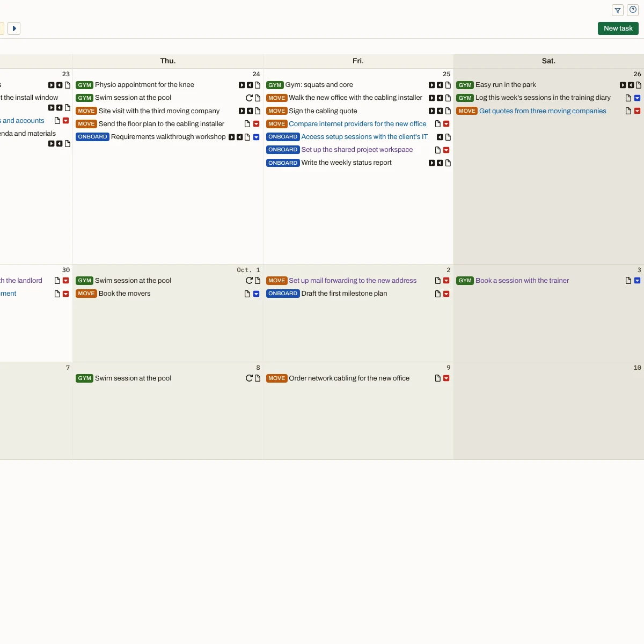Open the partially visible 'and accounts' task link

(22, 121)
